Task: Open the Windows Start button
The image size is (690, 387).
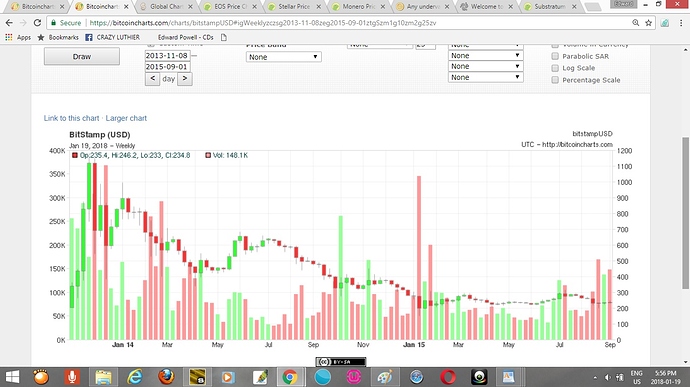Action: point(12,377)
